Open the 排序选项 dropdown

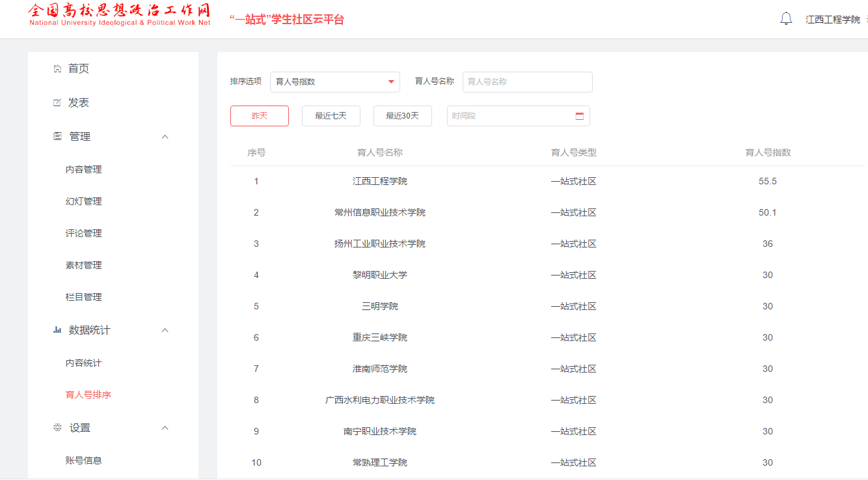tap(334, 82)
